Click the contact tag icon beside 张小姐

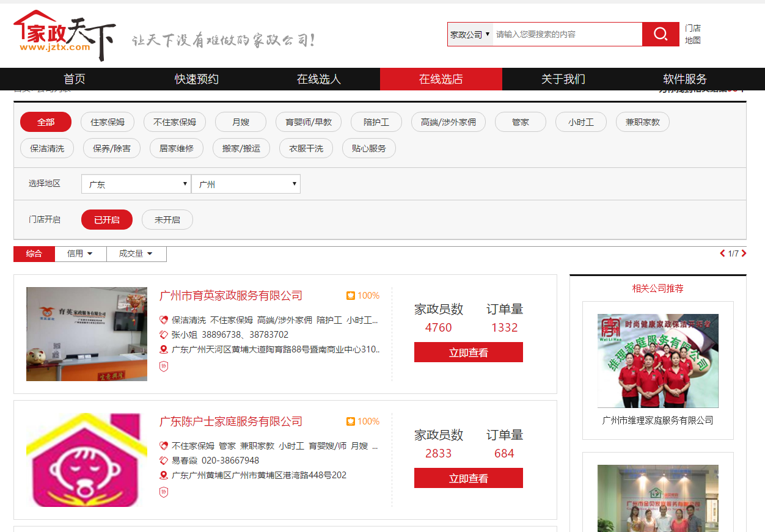tap(163, 335)
